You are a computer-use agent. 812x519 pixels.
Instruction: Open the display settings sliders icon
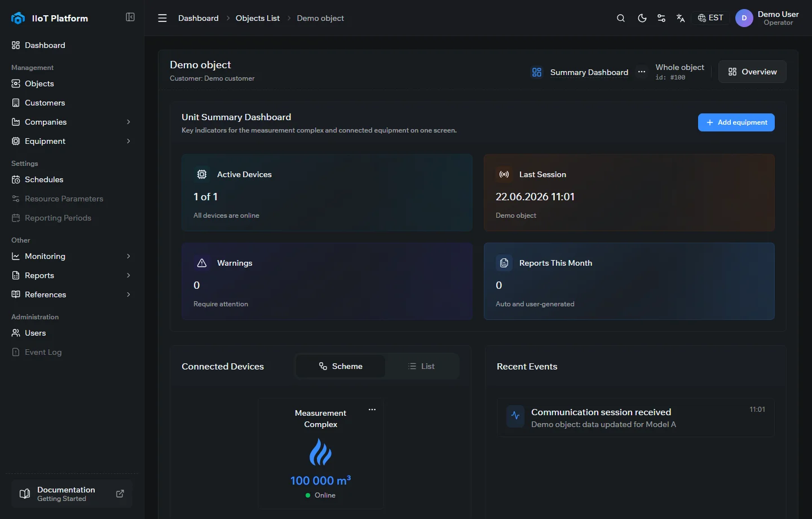pyautogui.click(x=661, y=18)
